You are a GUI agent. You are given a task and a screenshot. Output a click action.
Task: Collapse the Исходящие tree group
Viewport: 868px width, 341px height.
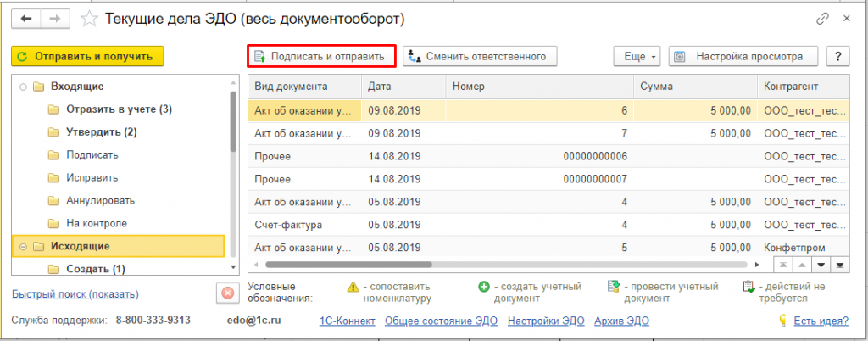pyautogui.click(x=22, y=246)
